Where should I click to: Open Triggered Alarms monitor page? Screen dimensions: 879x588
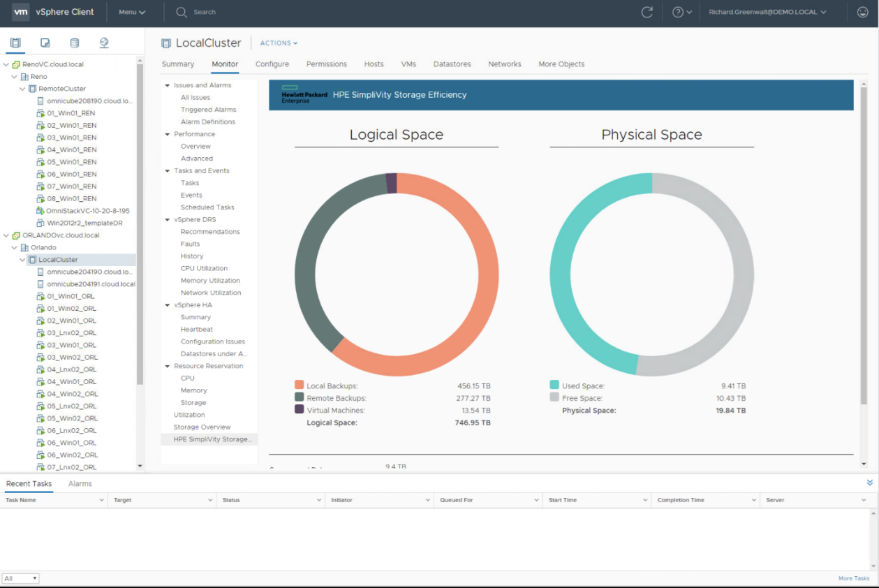click(x=208, y=110)
